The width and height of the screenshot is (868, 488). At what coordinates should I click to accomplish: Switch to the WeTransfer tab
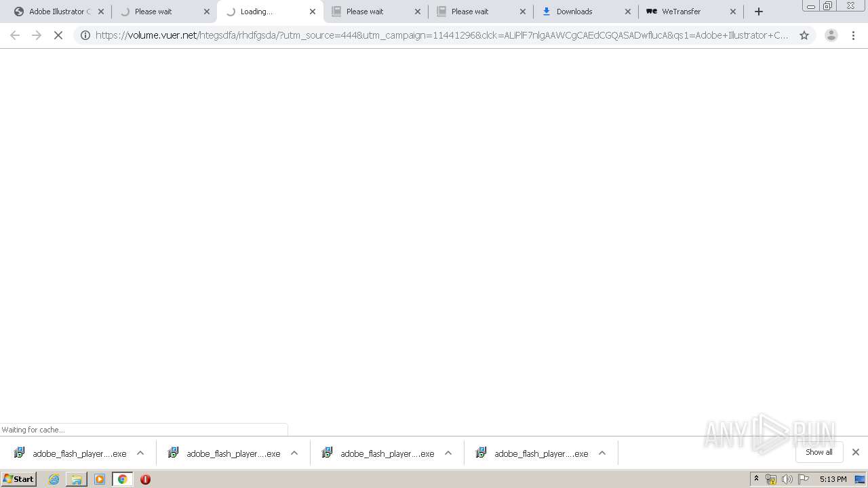[690, 12]
